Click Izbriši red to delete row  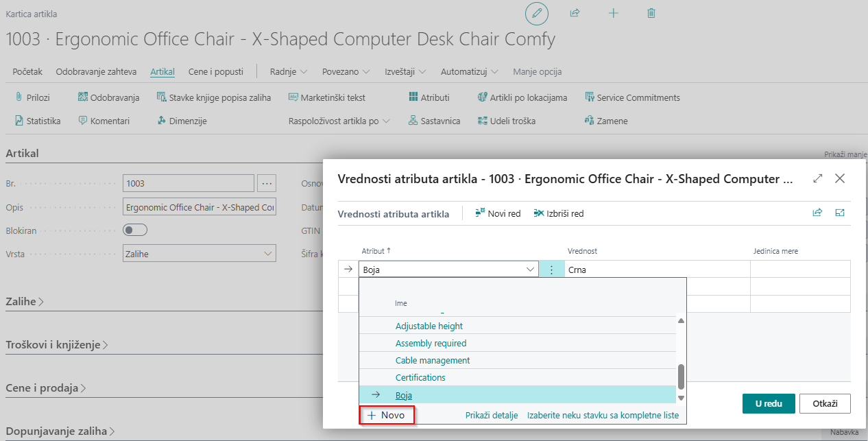[558, 213]
